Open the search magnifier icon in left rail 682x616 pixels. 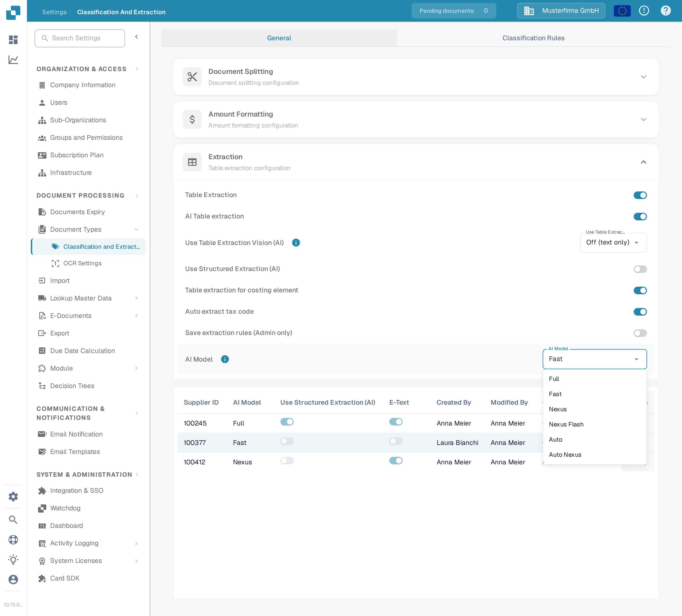pyautogui.click(x=13, y=519)
